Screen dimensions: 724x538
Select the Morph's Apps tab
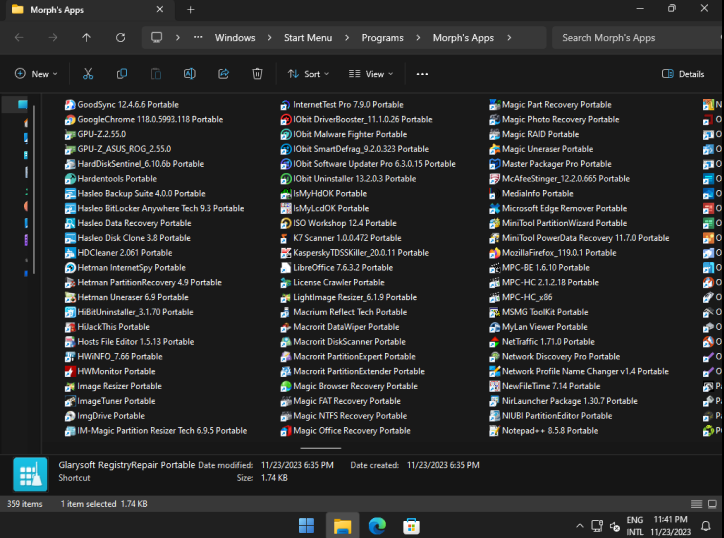[x=88, y=10]
